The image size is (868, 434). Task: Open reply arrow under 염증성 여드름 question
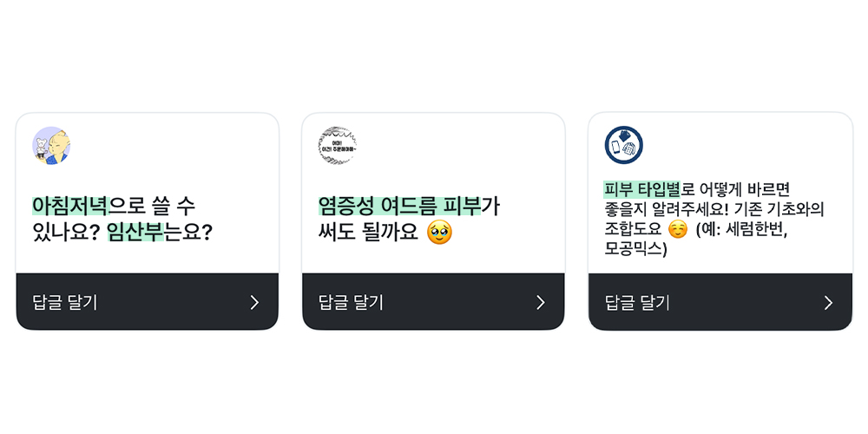pos(541,302)
